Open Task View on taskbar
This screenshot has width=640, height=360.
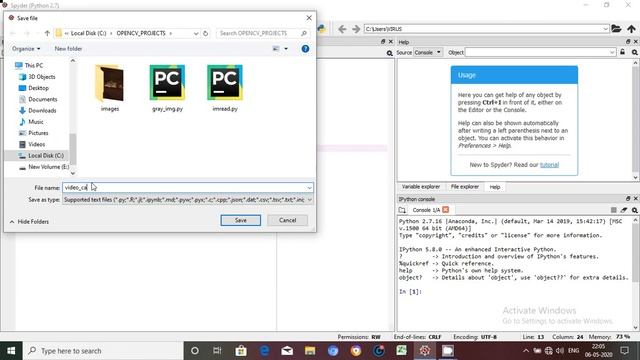click(x=217, y=351)
